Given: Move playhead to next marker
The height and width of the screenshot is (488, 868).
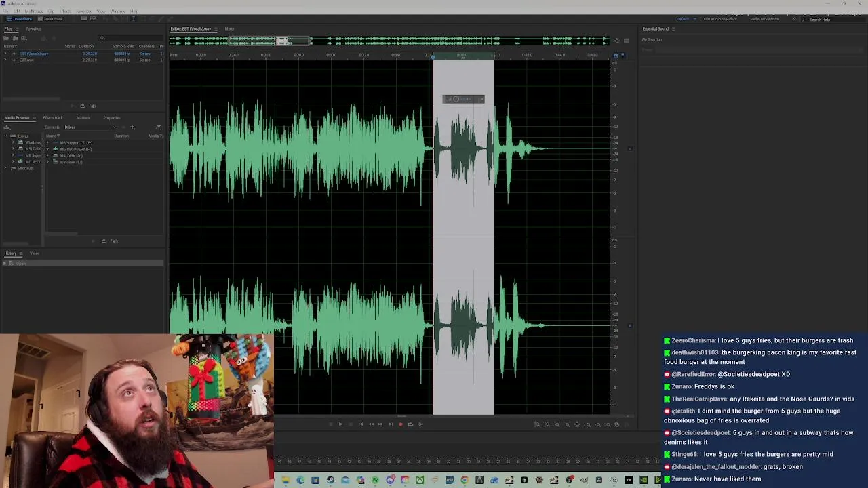Looking at the screenshot, I should (x=391, y=424).
